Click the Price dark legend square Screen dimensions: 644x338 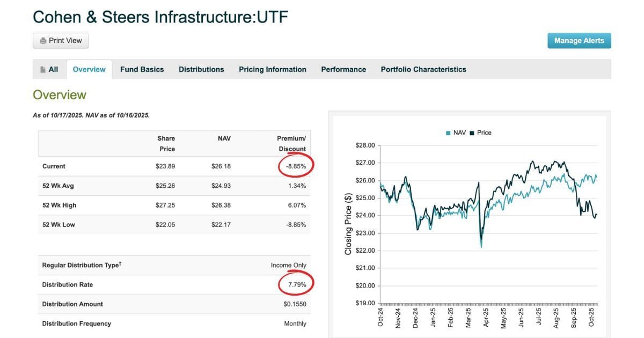pos(472,133)
